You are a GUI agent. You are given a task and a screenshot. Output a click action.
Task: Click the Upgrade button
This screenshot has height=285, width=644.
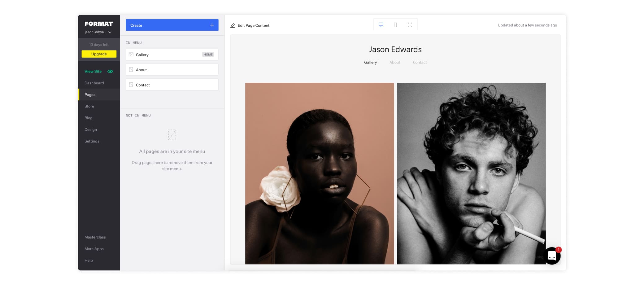[x=99, y=54]
